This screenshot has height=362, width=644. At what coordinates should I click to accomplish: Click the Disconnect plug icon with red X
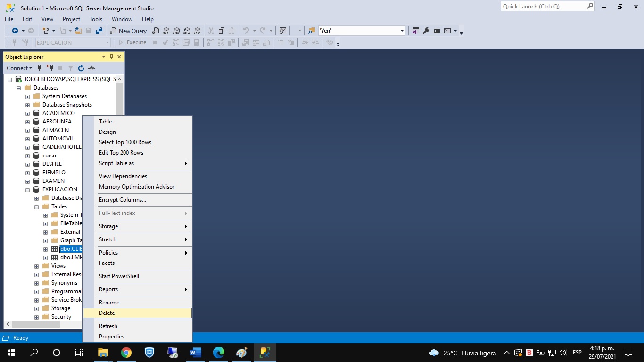point(50,68)
